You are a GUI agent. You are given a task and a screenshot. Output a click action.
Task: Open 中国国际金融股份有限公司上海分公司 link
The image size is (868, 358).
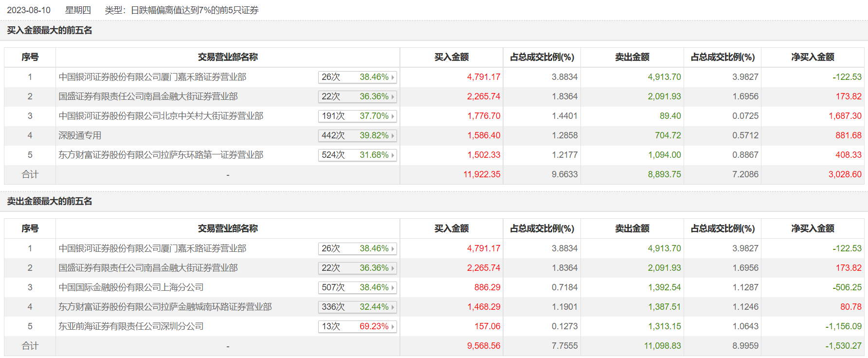pyautogui.click(x=131, y=287)
